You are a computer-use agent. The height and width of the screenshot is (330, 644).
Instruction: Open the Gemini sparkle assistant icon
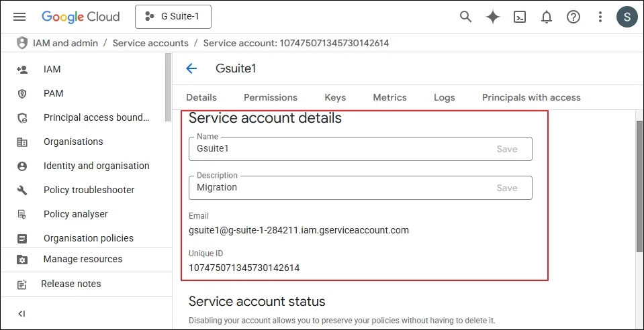click(492, 17)
